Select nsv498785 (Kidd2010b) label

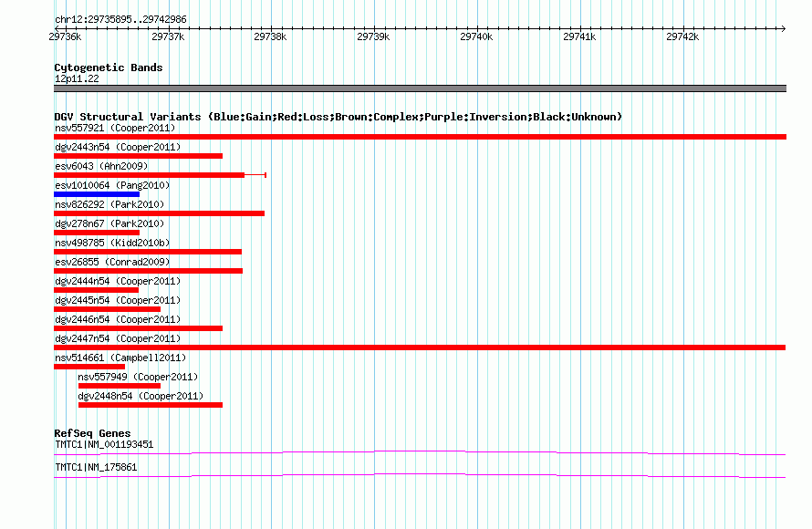pyautogui.click(x=112, y=243)
